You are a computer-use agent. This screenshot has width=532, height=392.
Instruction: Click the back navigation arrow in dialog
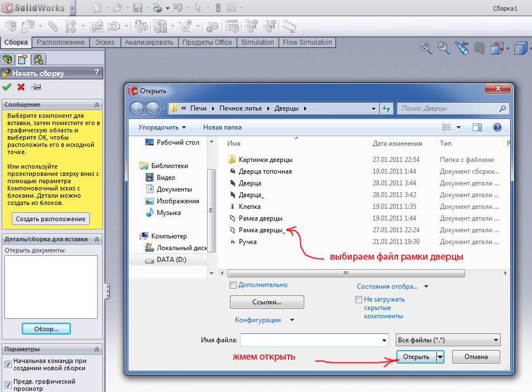point(137,108)
